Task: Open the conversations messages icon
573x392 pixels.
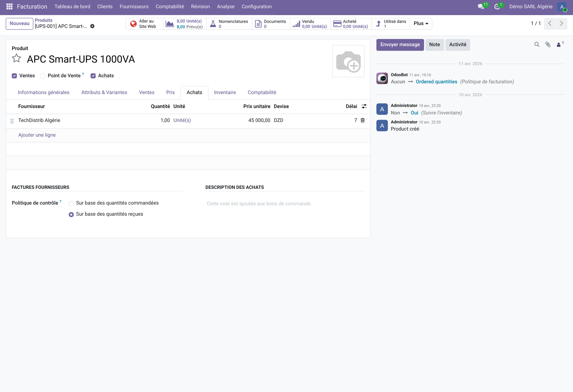Action: (481, 7)
